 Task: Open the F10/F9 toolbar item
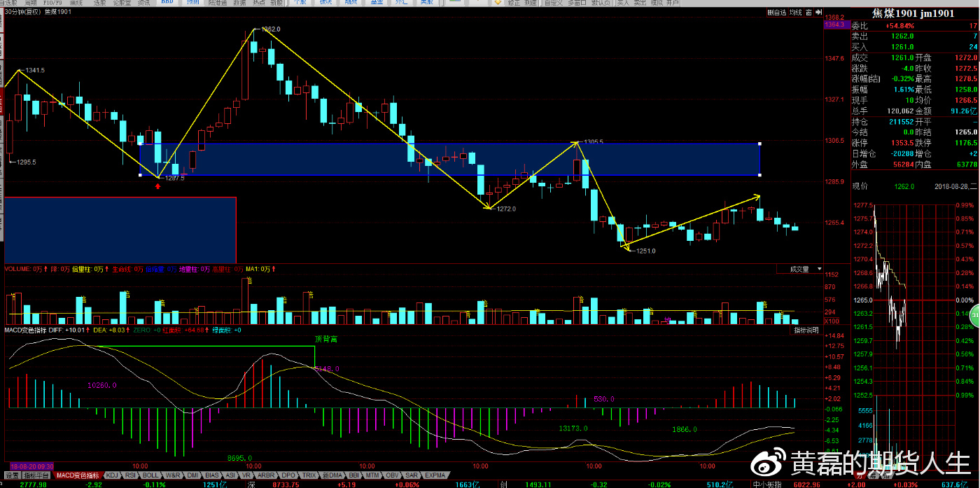tap(52, 2)
